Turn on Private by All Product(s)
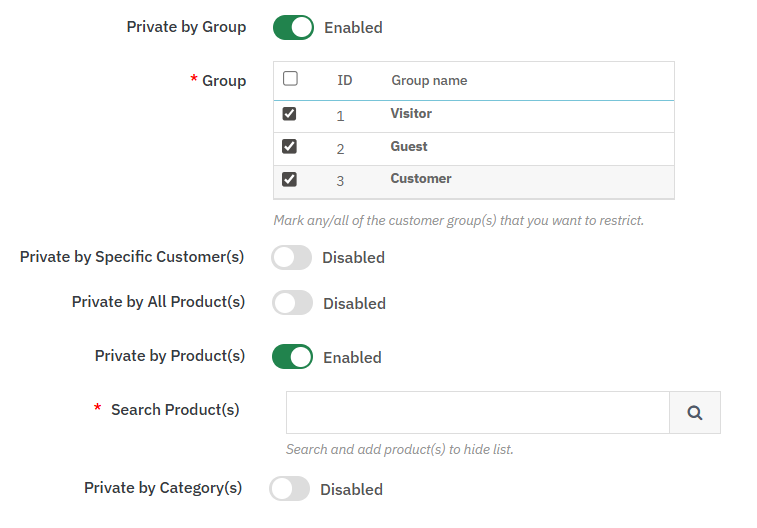This screenshot has width=757, height=528. click(292, 303)
